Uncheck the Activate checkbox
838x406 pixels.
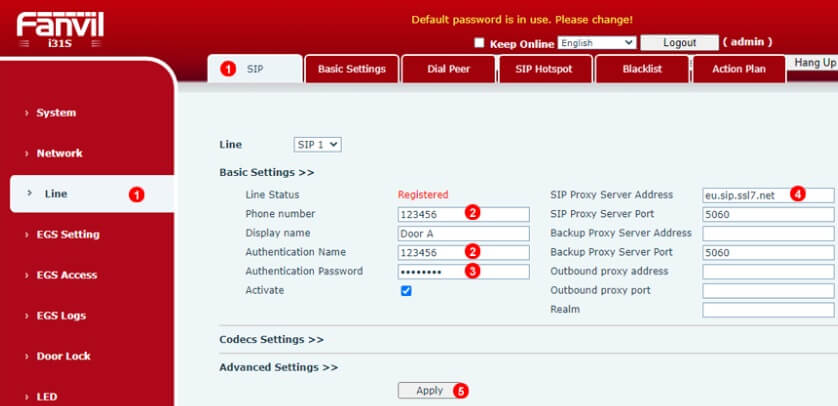(406, 290)
